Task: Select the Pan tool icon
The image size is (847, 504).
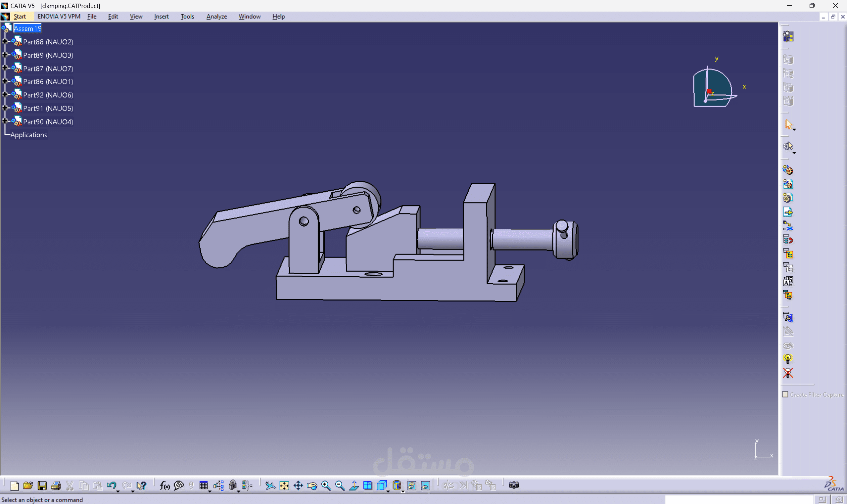Action: click(x=298, y=486)
